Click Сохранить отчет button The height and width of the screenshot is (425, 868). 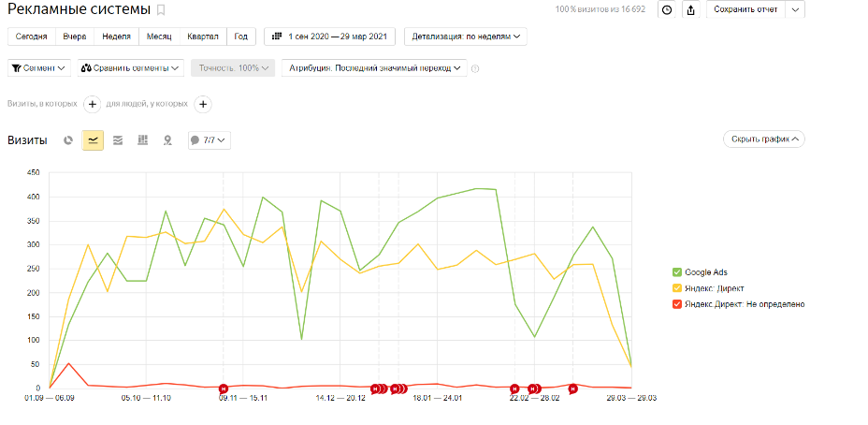(745, 9)
